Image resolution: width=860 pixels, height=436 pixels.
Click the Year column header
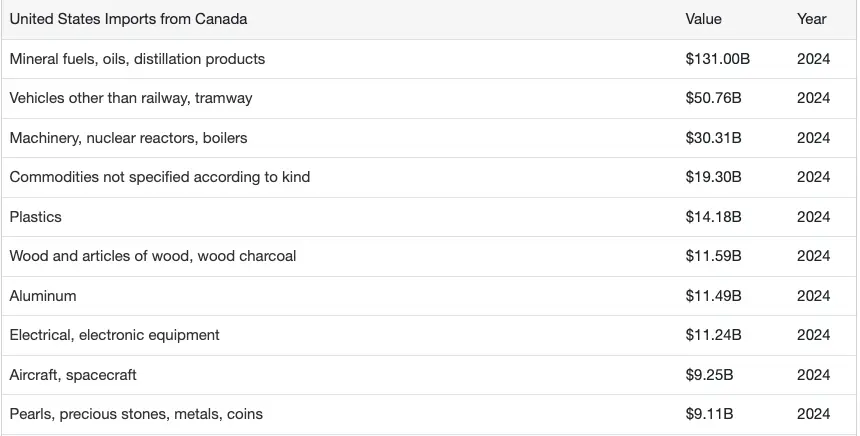pyautogui.click(x=811, y=19)
